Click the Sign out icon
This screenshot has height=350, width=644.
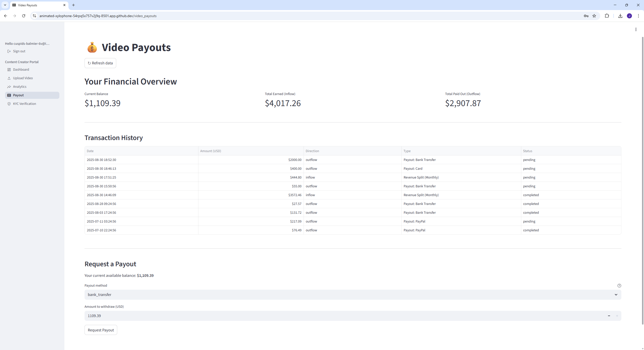click(9, 51)
